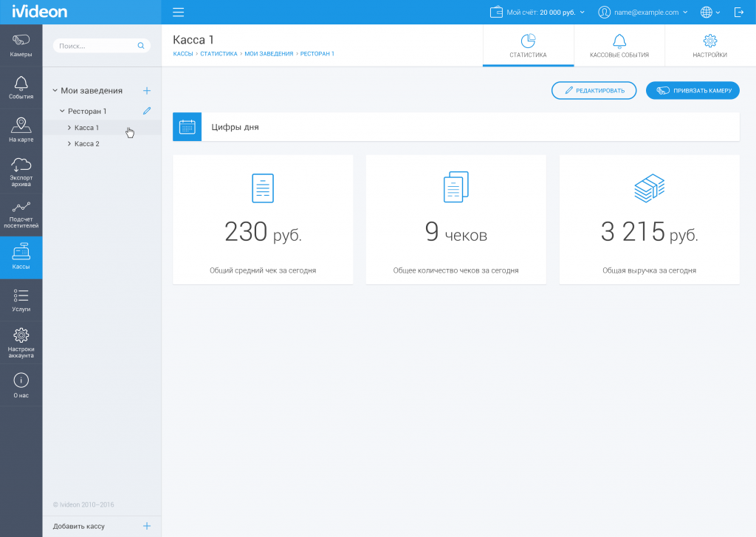Click Общее количество чеков за сегодня caption
756x537 pixels.
(456, 270)
